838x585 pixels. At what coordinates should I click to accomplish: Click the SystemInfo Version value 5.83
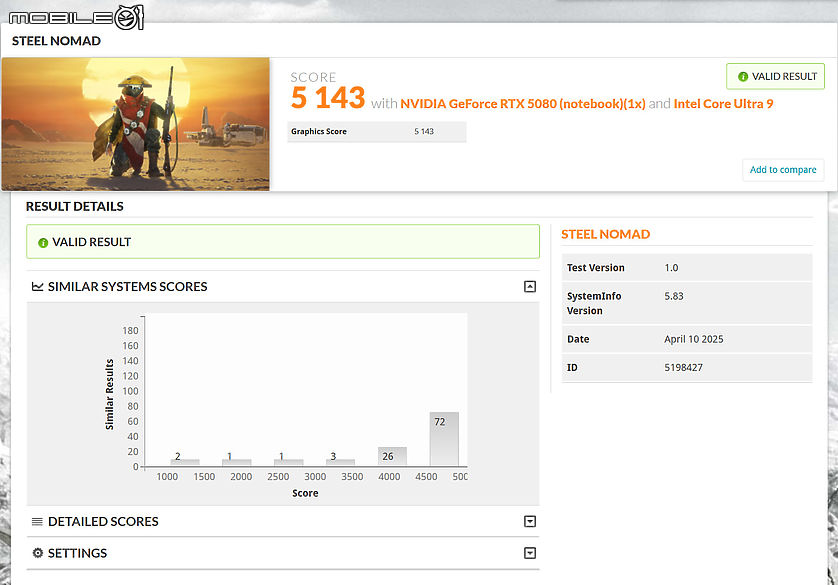(674, 296)
